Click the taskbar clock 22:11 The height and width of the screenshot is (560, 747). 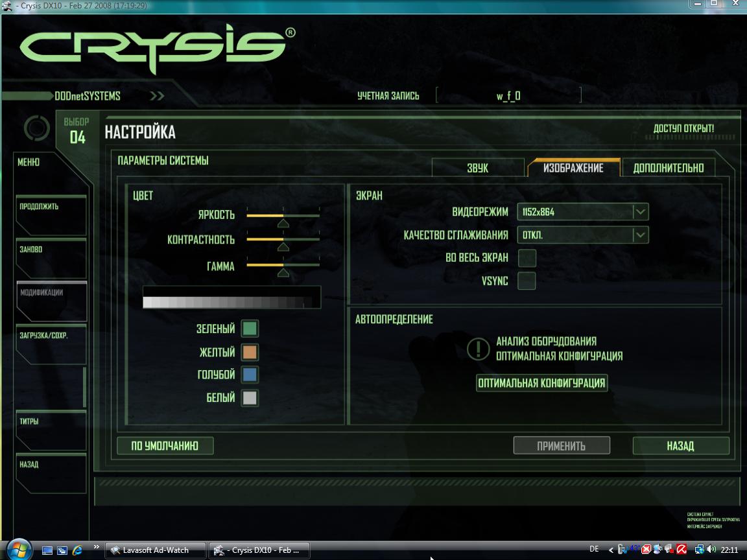[729, 550]
